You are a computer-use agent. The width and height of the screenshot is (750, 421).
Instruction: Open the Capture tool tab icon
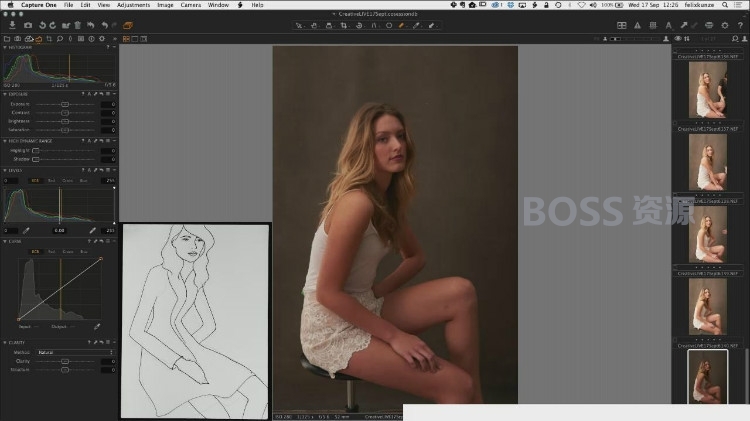tap(18, 39)
